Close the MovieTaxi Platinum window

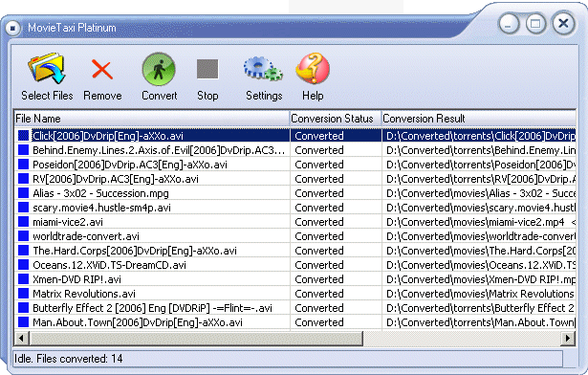[x=563, y=24]
